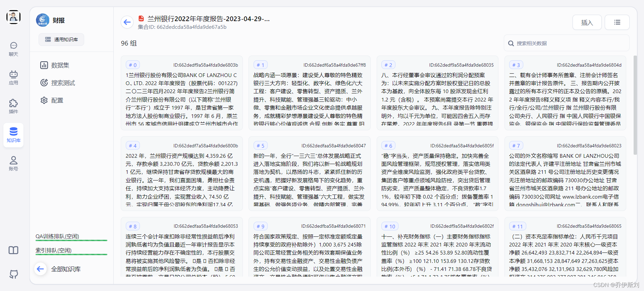
Task: Open data chunk card #4
Action: coord(182,174)
